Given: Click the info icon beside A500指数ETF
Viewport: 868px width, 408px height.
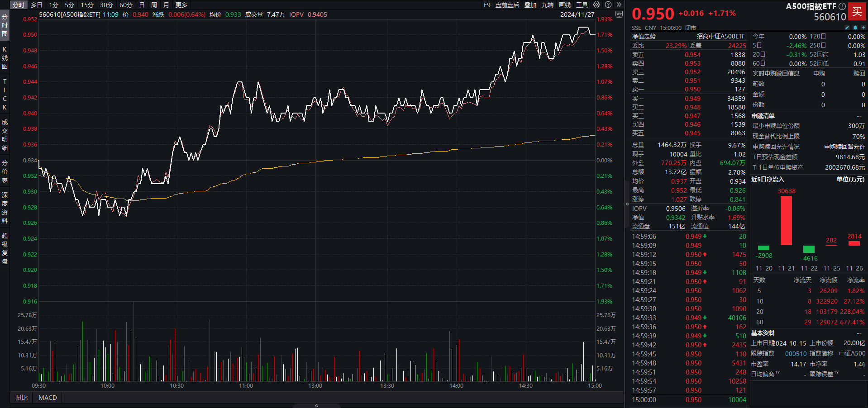Looking at the screenshot, I should (842, 6).
